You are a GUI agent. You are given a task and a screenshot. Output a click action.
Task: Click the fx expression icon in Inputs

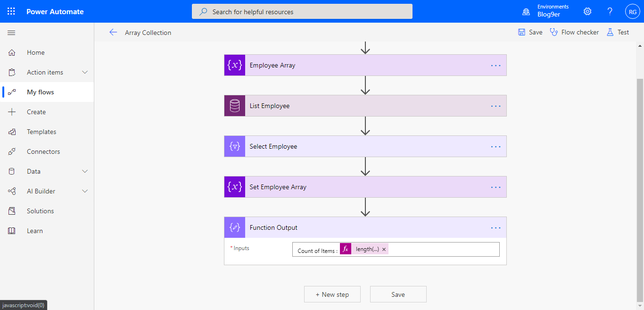pos(346,249)
